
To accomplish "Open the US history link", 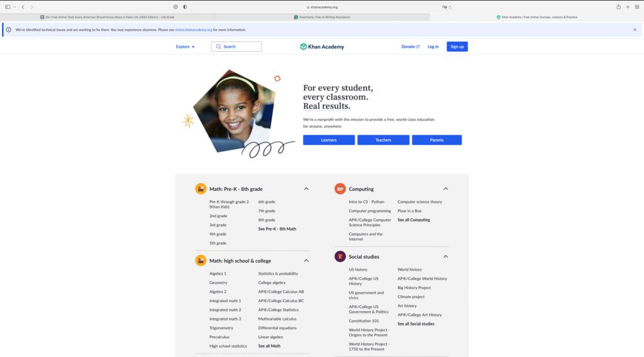I will tap(358, 269).
